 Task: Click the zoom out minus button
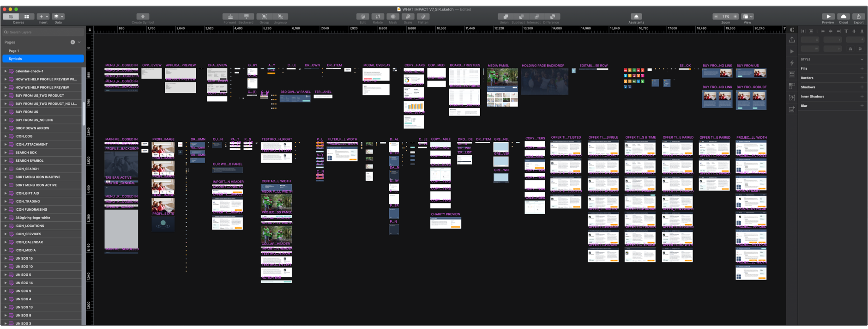pos(716,17)
